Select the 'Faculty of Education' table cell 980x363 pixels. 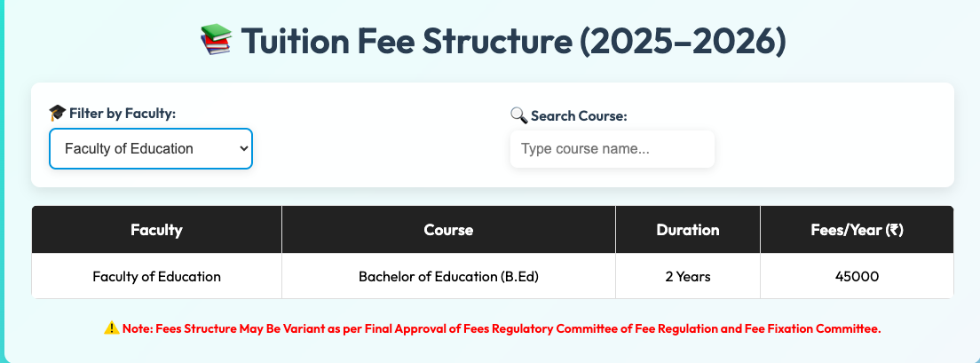[x=156, y=276]
